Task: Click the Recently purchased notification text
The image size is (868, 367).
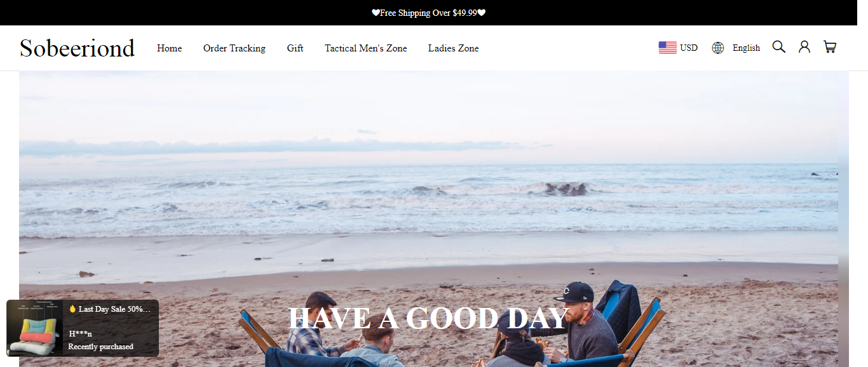Action: [101, 347]
